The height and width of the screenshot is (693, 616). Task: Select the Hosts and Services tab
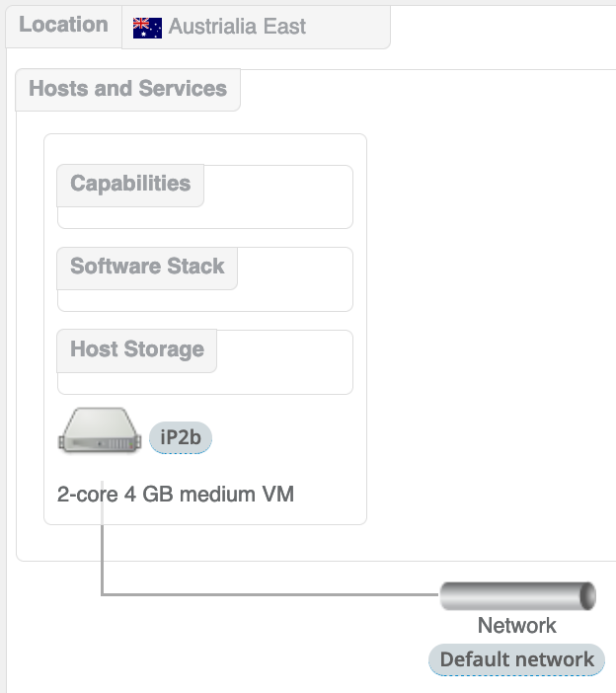127,89
